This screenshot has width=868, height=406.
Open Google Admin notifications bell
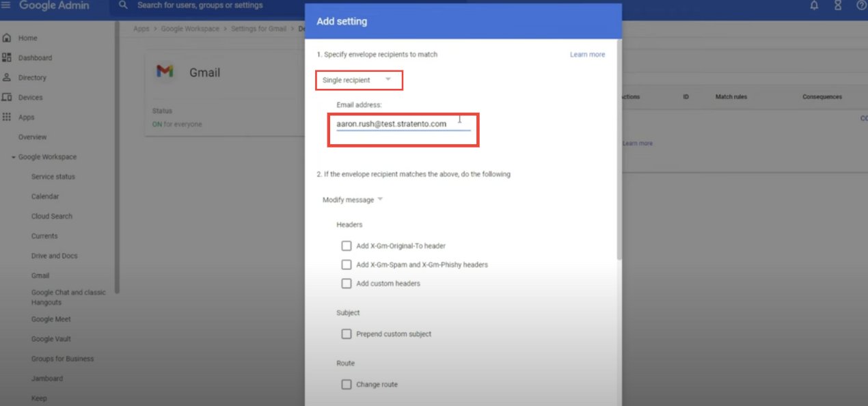pos(813,5)
